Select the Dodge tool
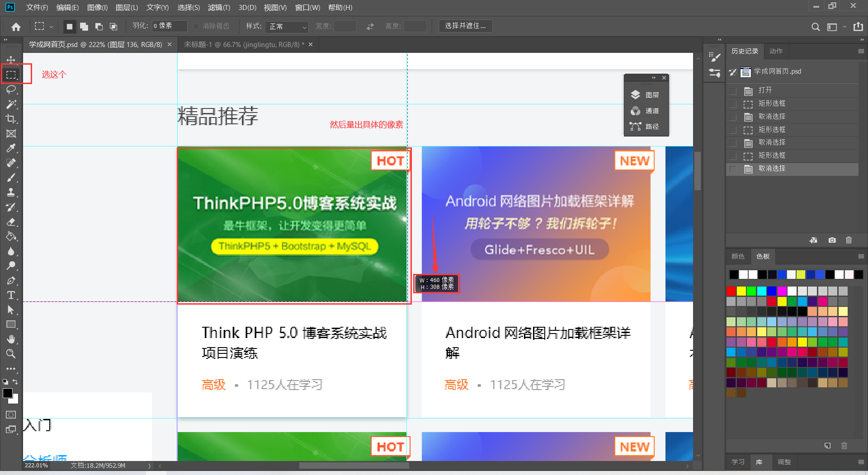Screen dimensions: 868x475 pyautogui.click(x=11, y=266)
